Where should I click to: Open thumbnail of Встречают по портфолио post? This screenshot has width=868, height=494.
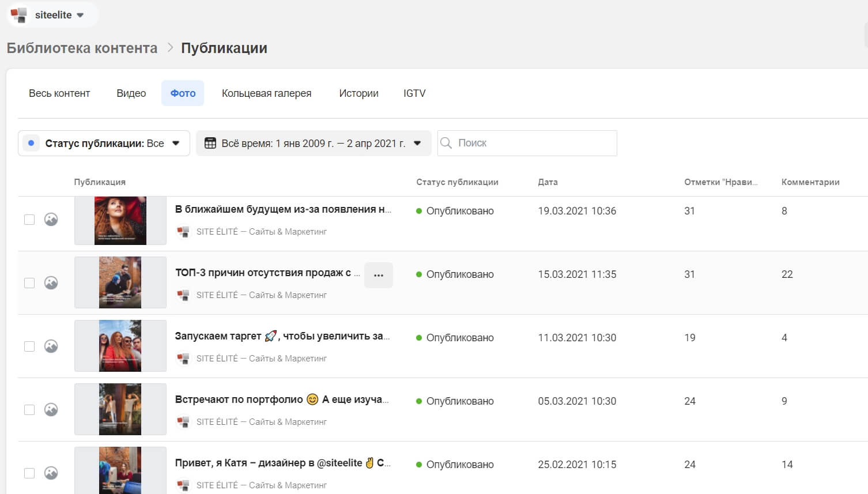pyautogui.click(x=120, y=409)
